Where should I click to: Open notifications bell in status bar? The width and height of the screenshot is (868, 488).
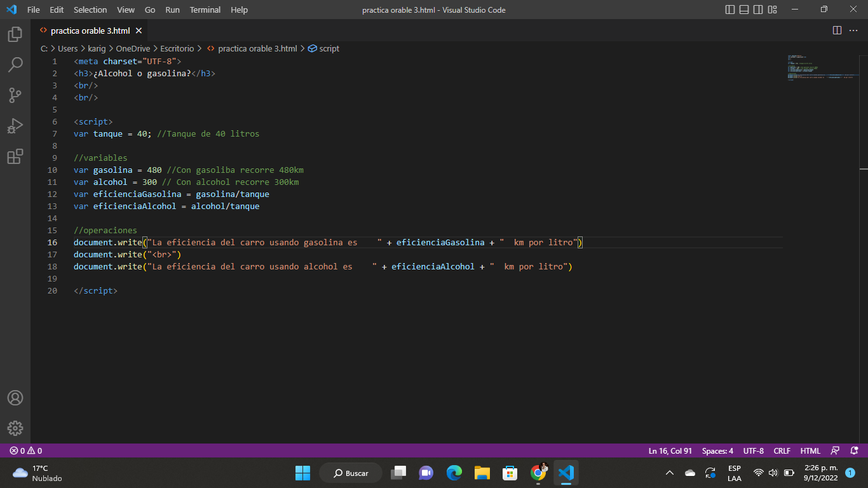854,451
